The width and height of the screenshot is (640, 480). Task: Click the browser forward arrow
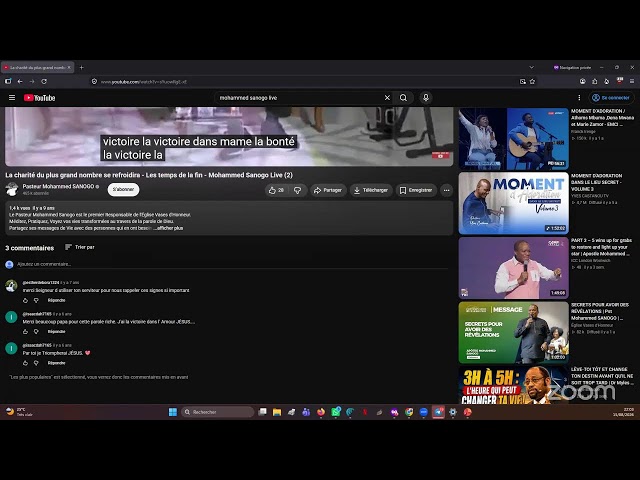[x=32, y=81]
